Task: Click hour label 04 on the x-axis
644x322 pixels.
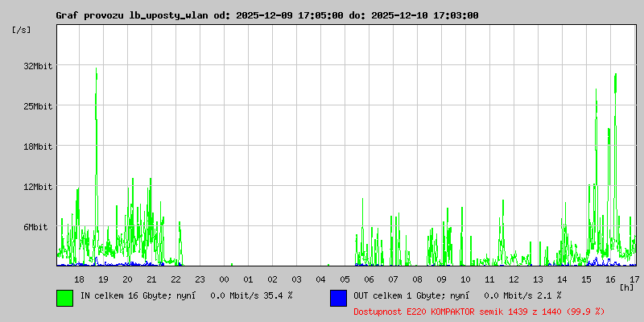Action: [x=320, y=279]
